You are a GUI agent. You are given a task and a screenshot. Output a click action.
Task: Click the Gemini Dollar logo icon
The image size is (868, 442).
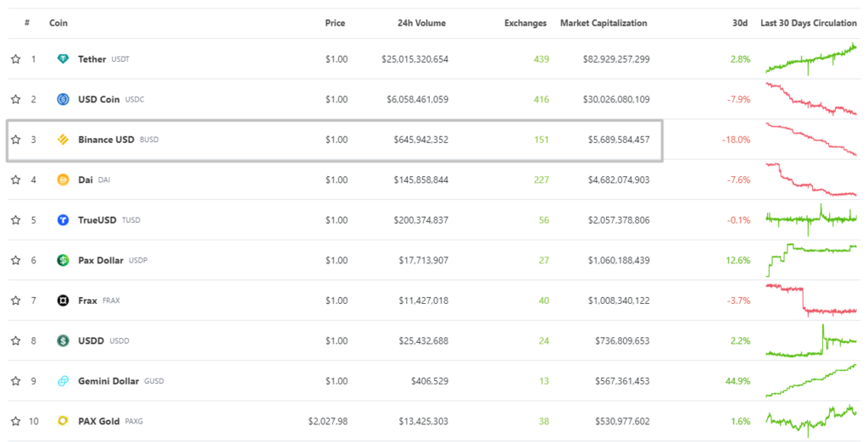[x=63, y=381]
